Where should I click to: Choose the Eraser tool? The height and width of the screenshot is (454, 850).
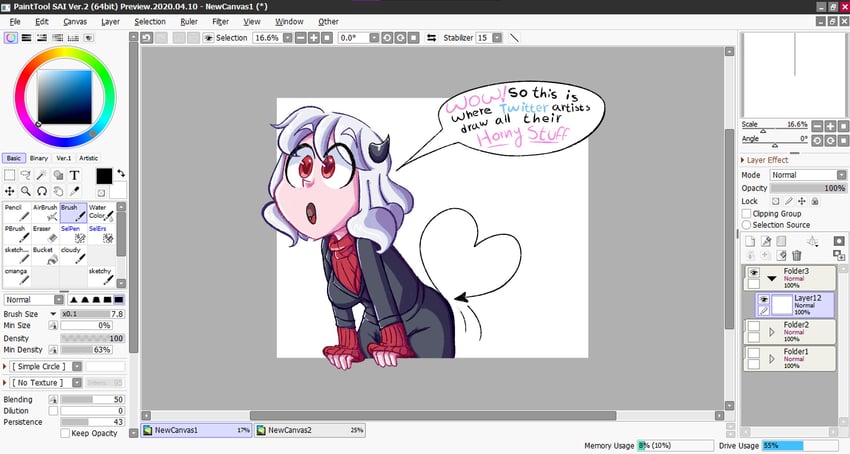point(45,234)
